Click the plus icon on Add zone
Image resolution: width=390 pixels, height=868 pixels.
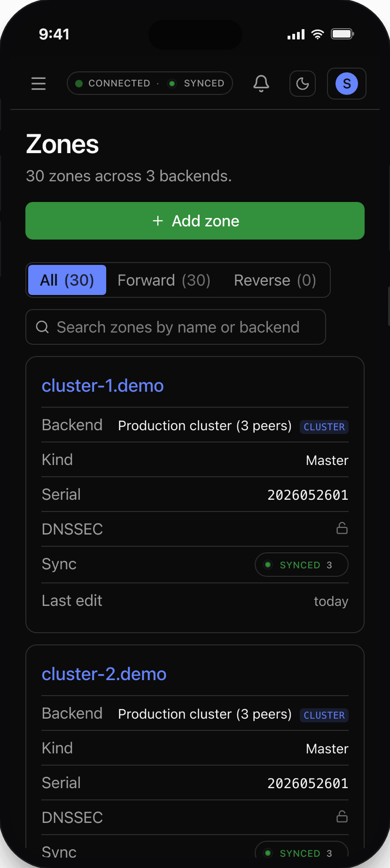tap(158, 221)
